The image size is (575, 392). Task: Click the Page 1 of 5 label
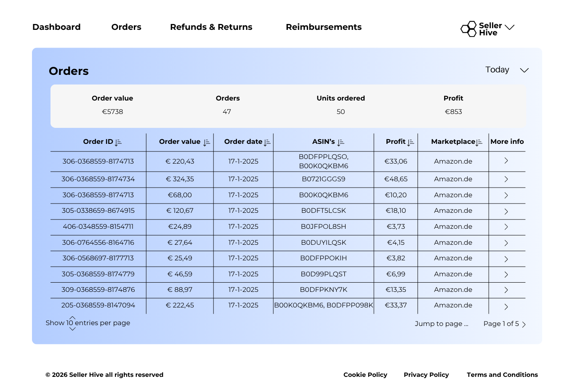click(501, 324)
